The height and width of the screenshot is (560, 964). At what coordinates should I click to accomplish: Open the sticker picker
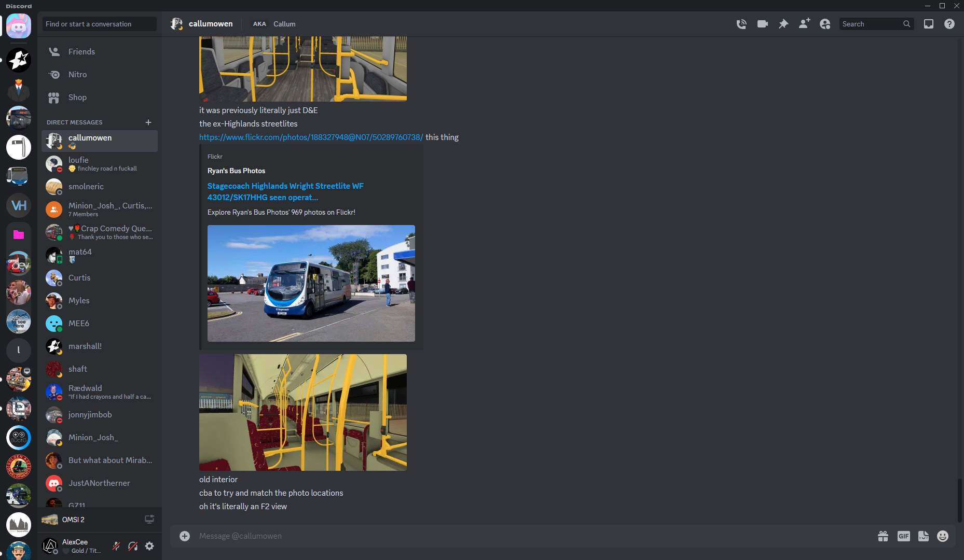(923, 536)
